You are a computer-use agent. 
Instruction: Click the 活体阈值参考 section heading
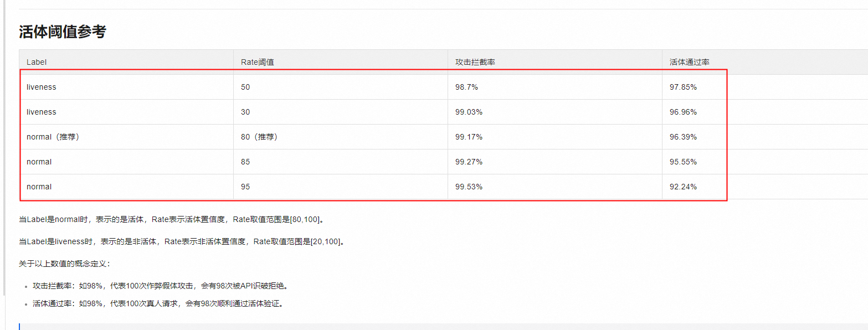(x=62, y=32)
